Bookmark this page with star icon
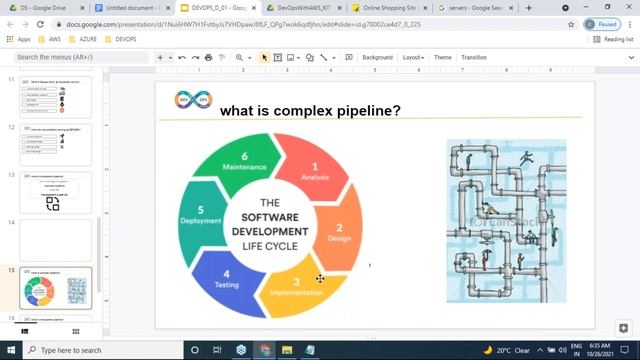 [x=571, y=24]
